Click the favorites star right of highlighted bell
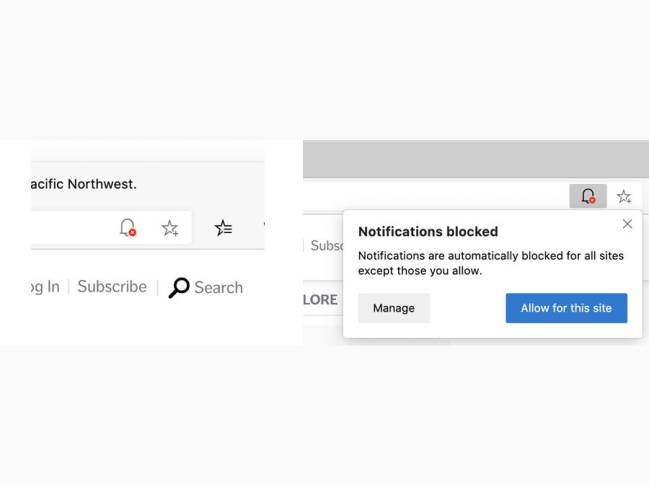This screenshot has width=649, height=487. (x=624, y=196)
